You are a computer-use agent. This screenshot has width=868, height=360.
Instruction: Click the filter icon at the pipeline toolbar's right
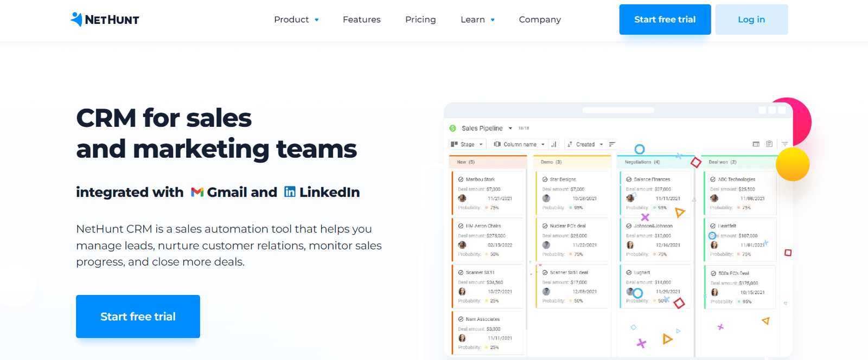click(x=785, y=144)
